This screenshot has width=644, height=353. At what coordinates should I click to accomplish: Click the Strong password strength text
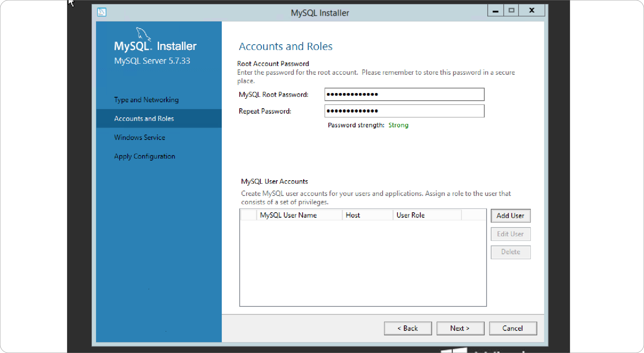click(398, 125)
